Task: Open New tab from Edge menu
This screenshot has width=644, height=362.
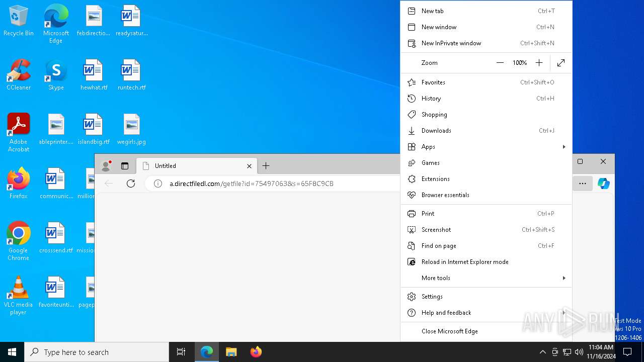Action: (x=486, y=11)
